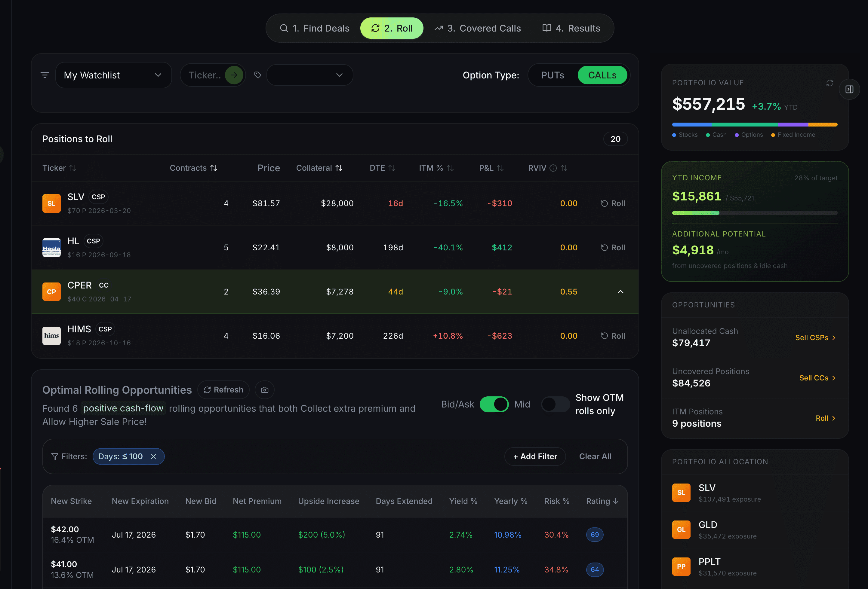
Task: Collapse the expanded CPER row chevron
Action: 620,291
